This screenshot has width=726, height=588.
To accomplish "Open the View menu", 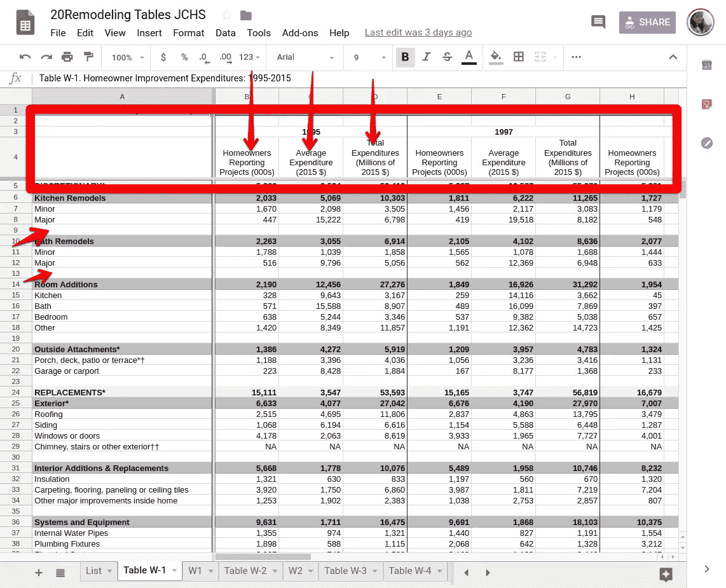I will click(115, 33).
